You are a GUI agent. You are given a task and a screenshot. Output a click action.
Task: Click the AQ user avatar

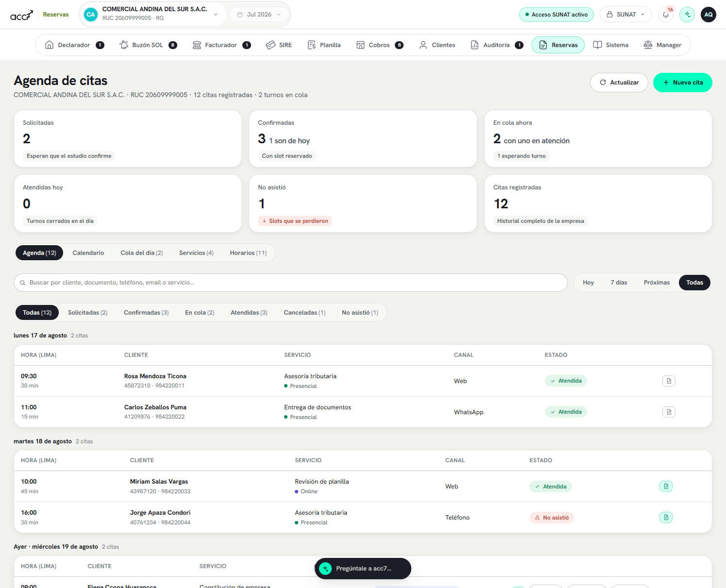coord(709,15)
